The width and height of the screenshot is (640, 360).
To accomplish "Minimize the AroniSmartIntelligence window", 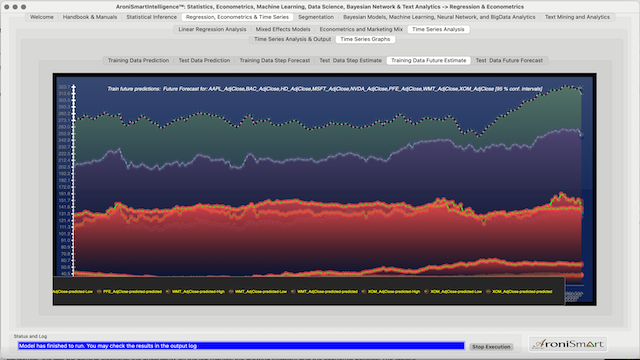I will coord(15,7).
